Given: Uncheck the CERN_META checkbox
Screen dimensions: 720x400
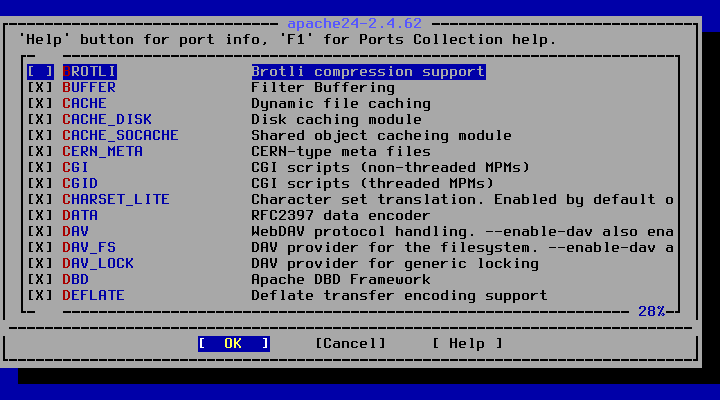Looking at the screenshot, I should (x=40, y=152).
